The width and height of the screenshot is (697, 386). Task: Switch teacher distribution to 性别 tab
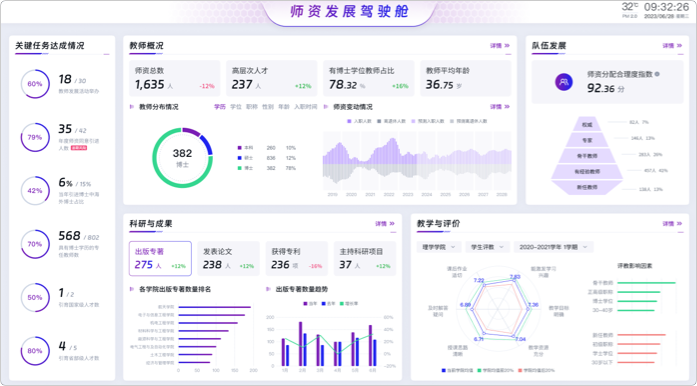pos(268,107)
